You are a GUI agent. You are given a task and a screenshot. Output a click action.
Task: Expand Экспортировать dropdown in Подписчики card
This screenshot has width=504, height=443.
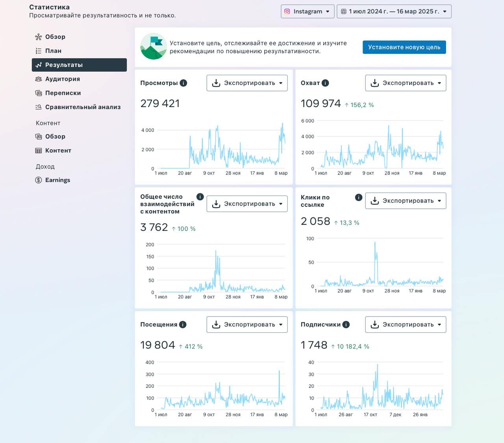tap(406, 324)
